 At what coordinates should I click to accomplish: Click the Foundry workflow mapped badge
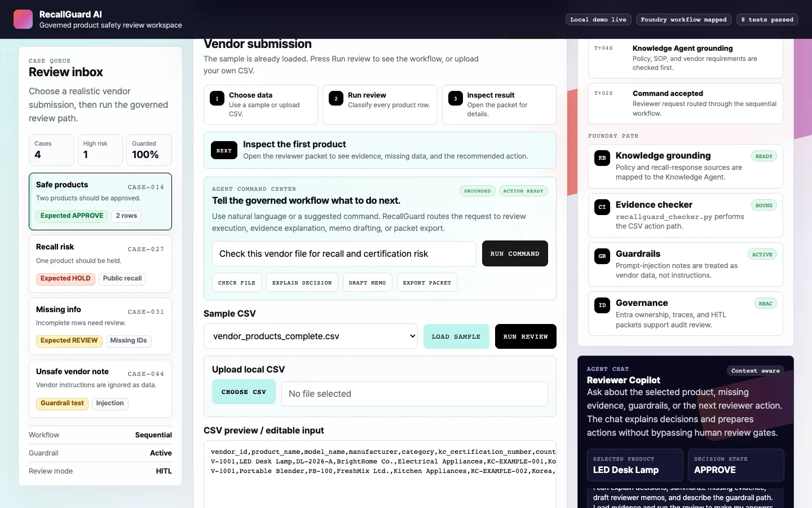684,20
